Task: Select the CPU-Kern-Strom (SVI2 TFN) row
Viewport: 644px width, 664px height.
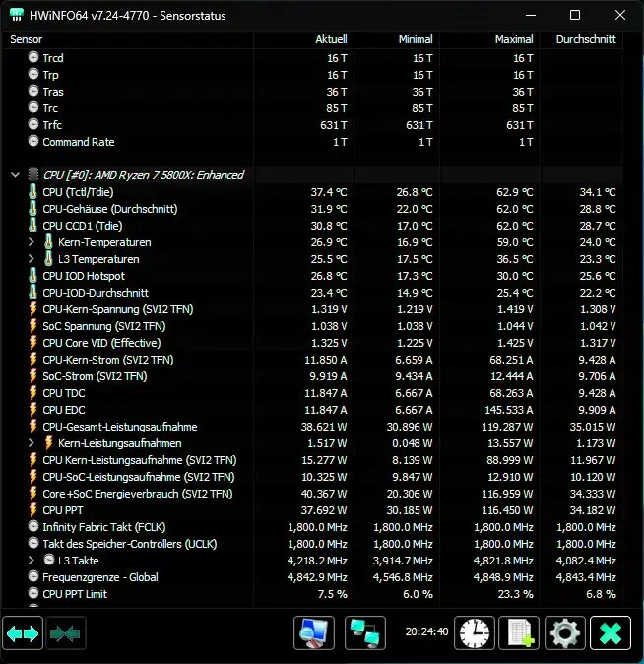Action: tap(313, 360)
